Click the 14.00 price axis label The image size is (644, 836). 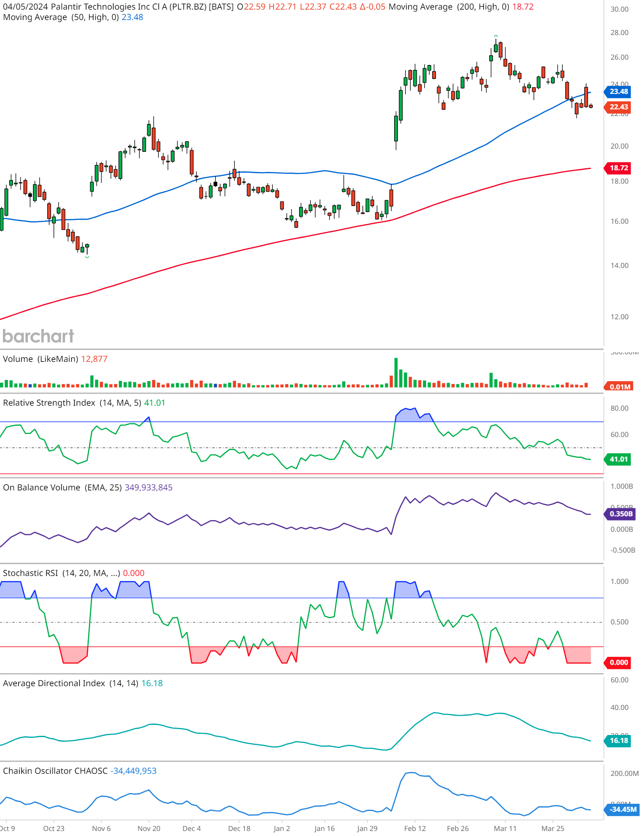pos(619,266)
